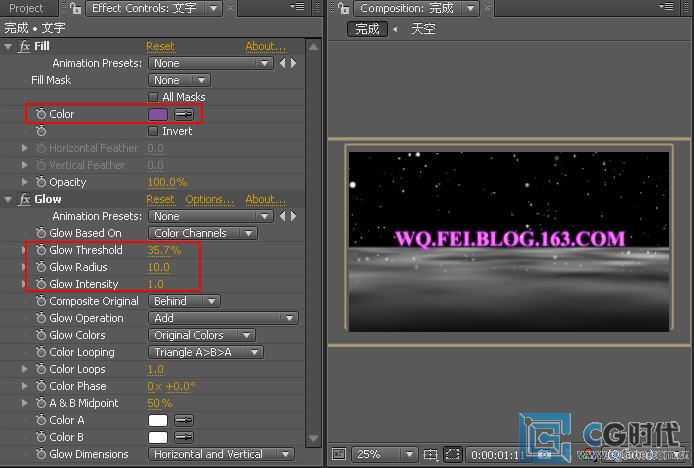694x468 pixels.
Task: Open the Fill Mask dropdown
Action: [180, 80]
